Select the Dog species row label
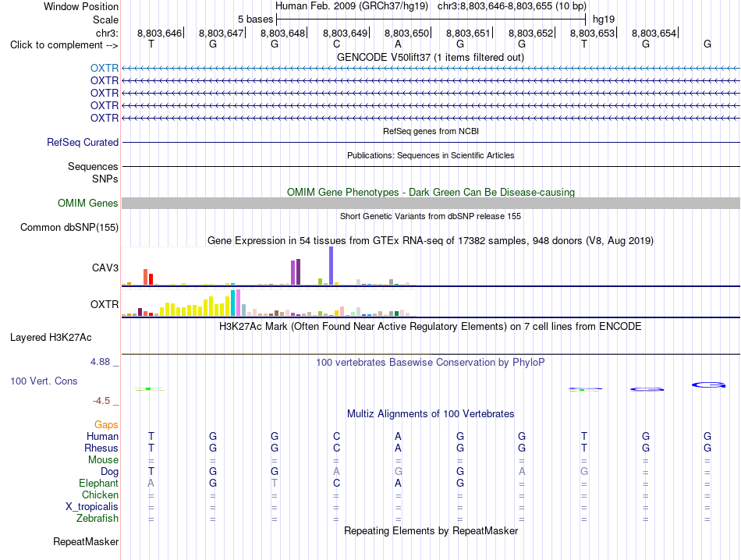Image resolution: width=741 pixels, height=560 pixels. click(x=110, y=471)
